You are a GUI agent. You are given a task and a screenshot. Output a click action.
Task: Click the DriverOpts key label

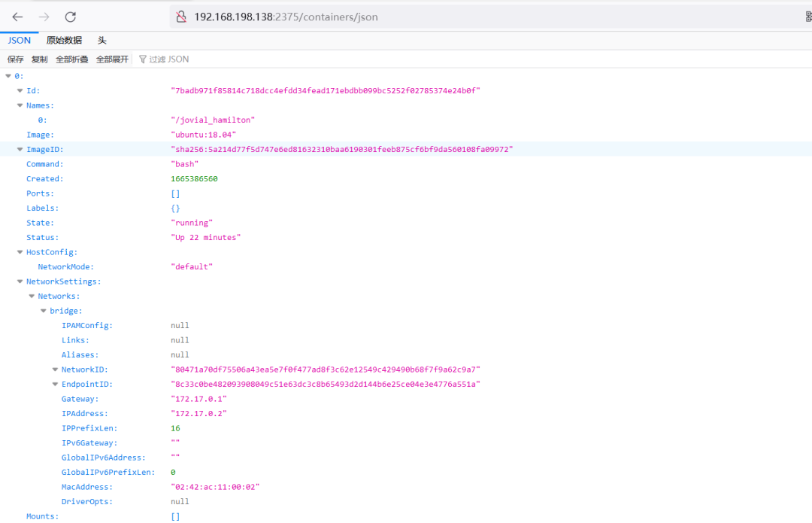(87, 502)
